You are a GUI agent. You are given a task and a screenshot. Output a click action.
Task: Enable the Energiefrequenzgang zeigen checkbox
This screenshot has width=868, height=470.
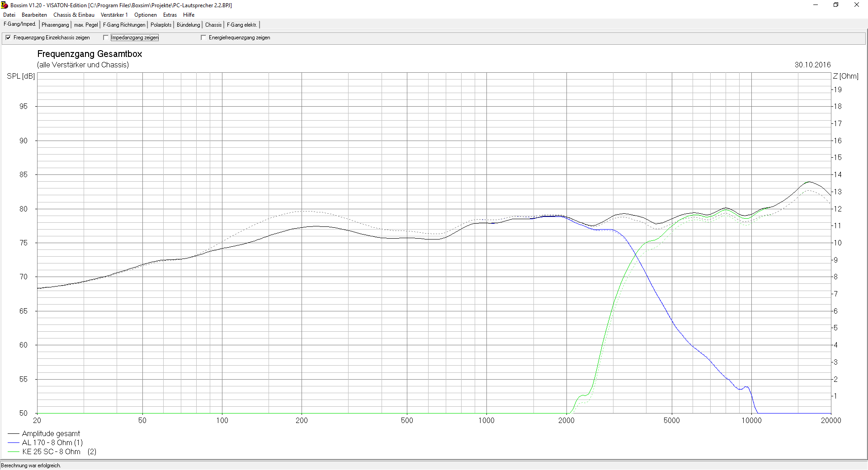(203, 38)
